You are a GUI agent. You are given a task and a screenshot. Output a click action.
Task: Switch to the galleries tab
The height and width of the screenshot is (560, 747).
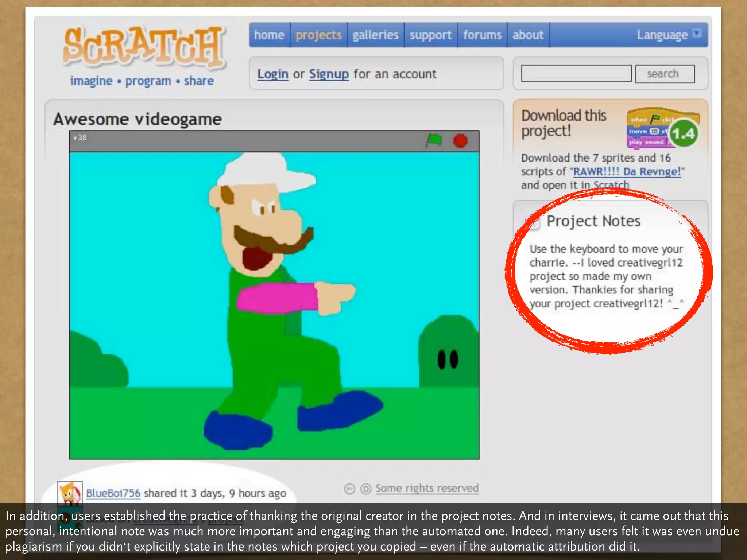click(x=375, y=35)
